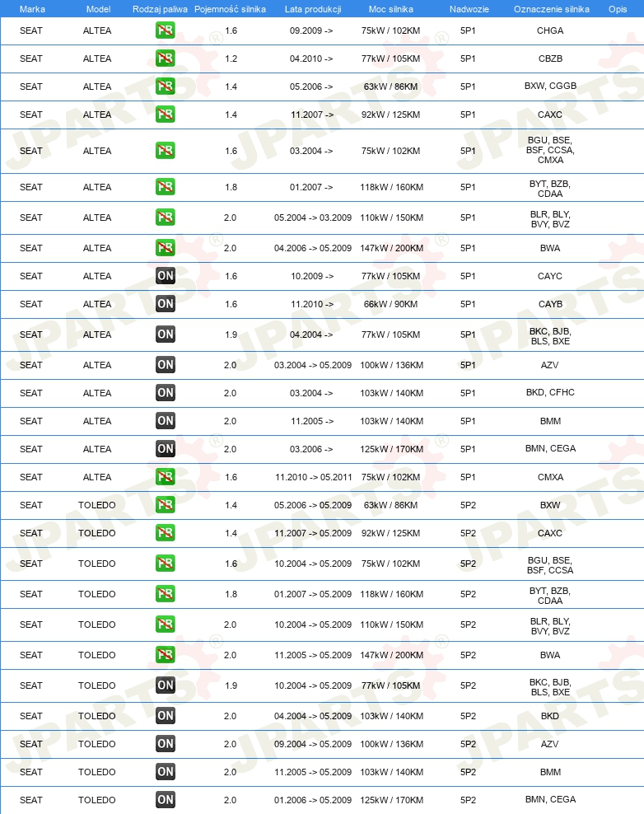Click the 77kW / 105KM cell in CBZB row

pos(390,58)
